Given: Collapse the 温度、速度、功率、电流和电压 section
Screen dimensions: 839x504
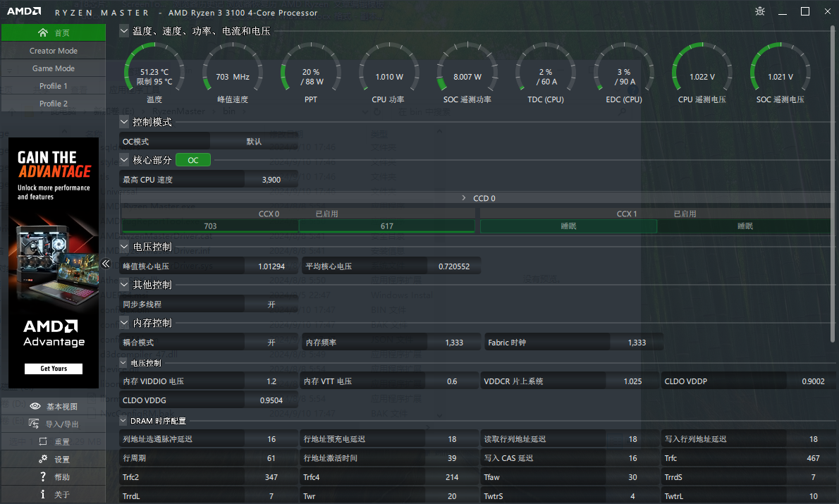Looking at the screenshot, I should pos(124,31).
